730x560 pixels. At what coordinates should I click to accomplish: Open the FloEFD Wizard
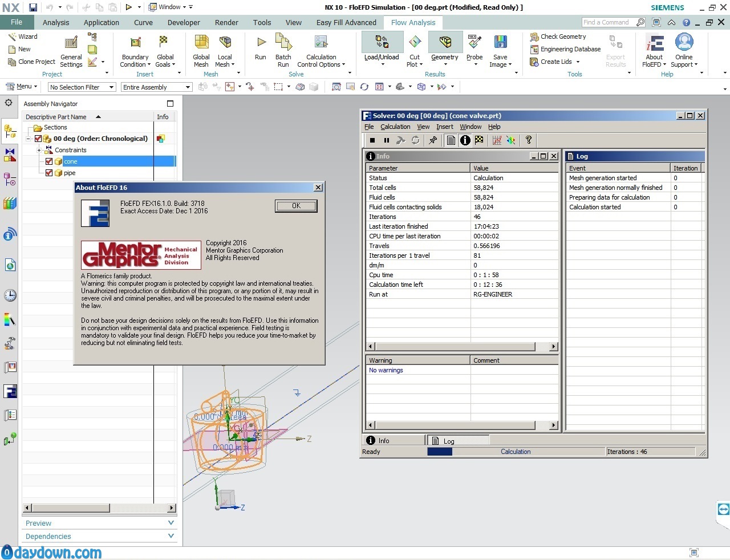(23, 36)
